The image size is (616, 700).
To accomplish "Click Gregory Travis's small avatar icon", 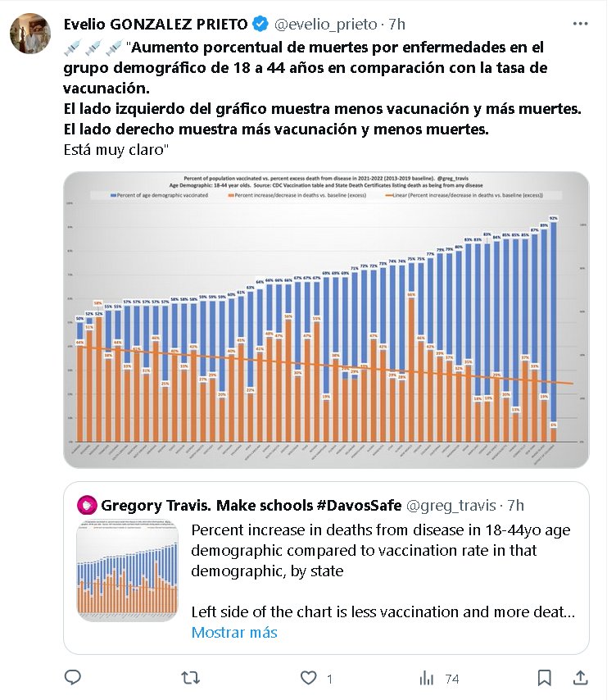I will tap(87, 504).
